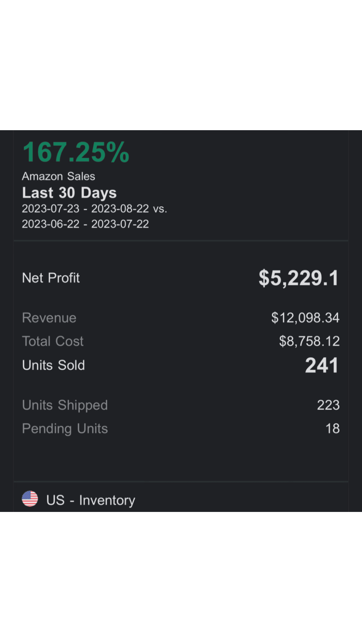Select the Total Cost label
362x644 pixels.
53,341
